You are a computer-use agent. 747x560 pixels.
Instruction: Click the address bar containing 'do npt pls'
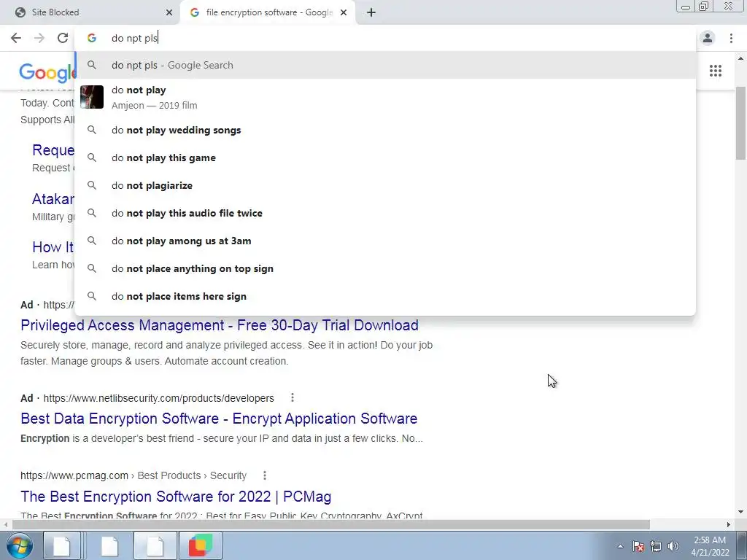coord(385,38)
